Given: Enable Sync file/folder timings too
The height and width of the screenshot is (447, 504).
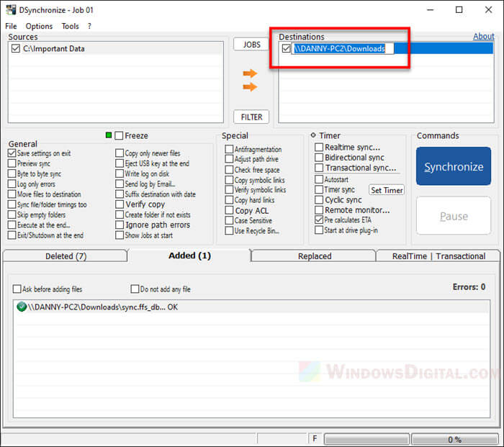Looking at the screenshot, I should pos(12,204).
